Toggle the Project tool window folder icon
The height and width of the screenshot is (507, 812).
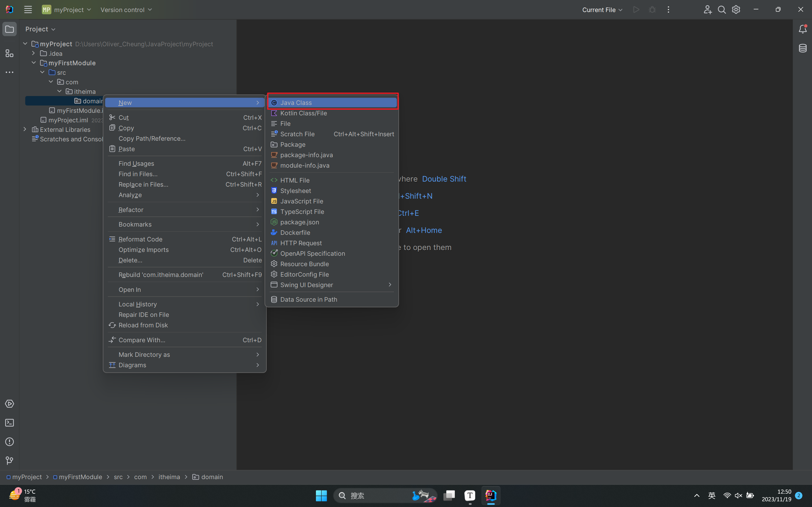click(10, 29)
